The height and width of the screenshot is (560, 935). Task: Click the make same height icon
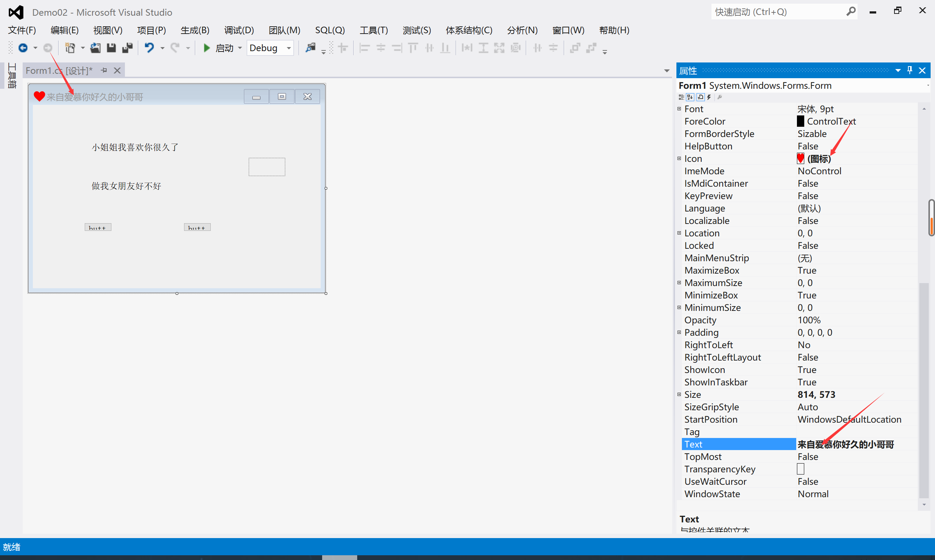(x=483, y=48)
